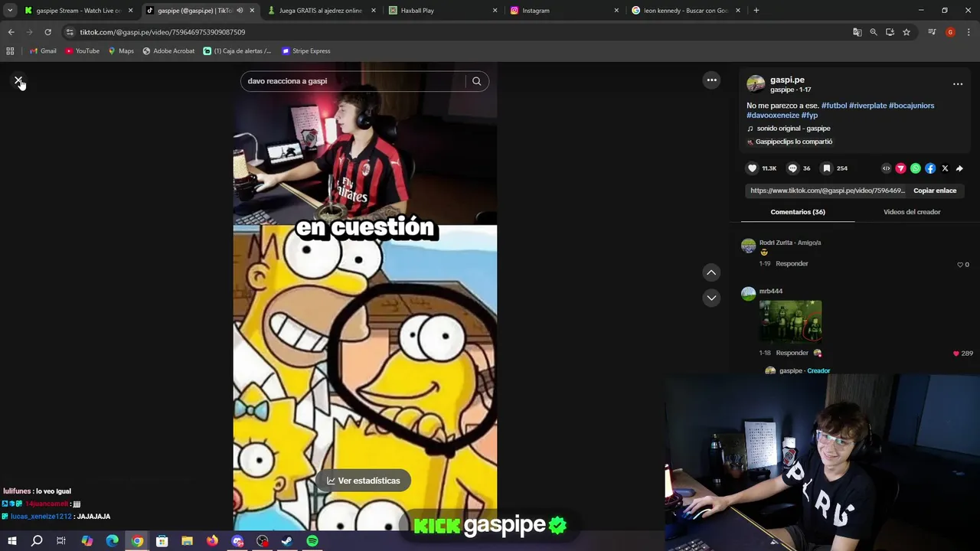Switch to the Comentarios (36) tab

[798, 212]
